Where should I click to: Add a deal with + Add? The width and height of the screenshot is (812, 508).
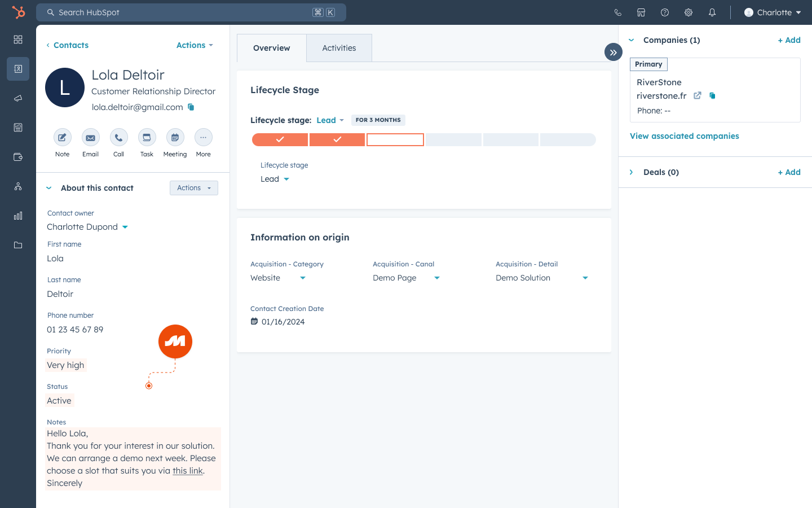[789, 172]
